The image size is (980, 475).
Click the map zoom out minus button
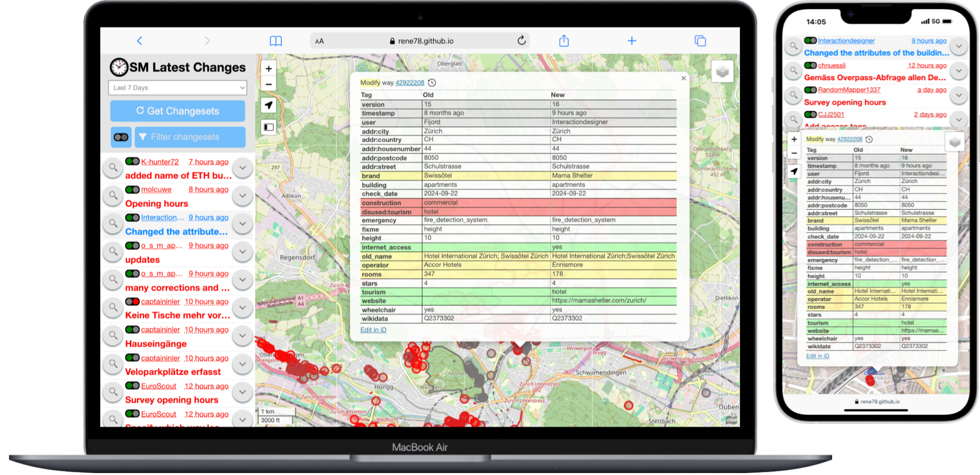[269, 84]
